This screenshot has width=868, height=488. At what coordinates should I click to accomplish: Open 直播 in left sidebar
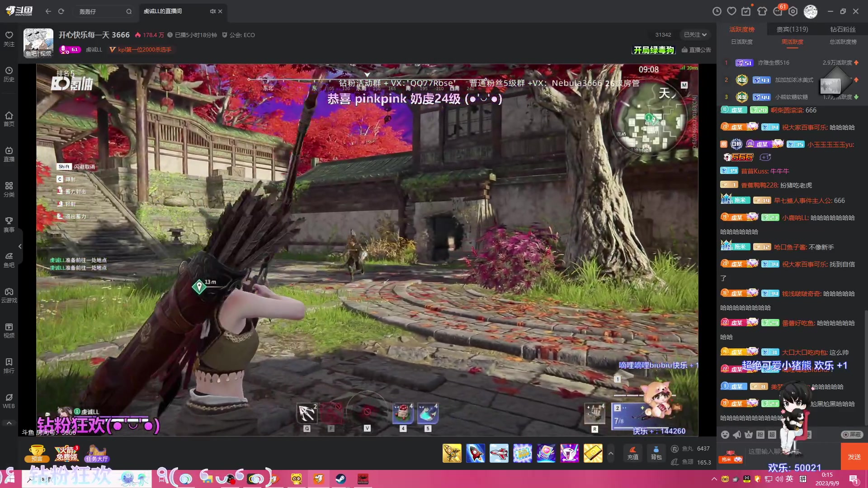[x=9, y=154]
